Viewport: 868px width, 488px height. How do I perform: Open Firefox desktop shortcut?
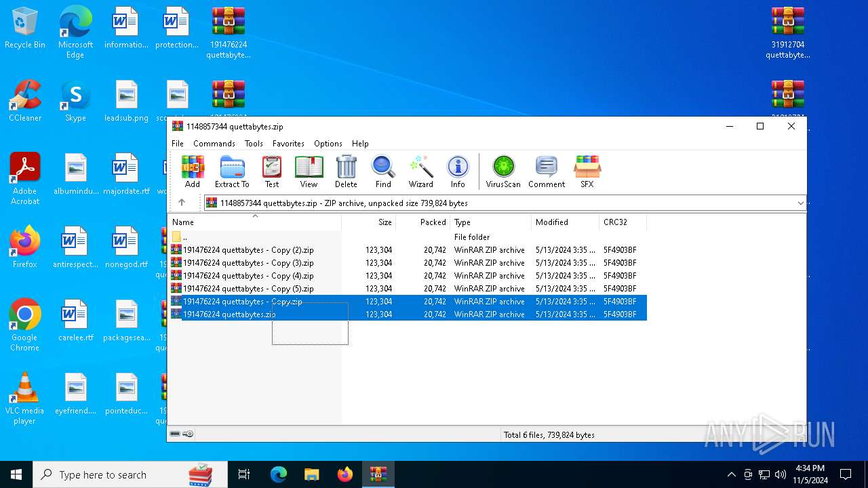[25, 247]
